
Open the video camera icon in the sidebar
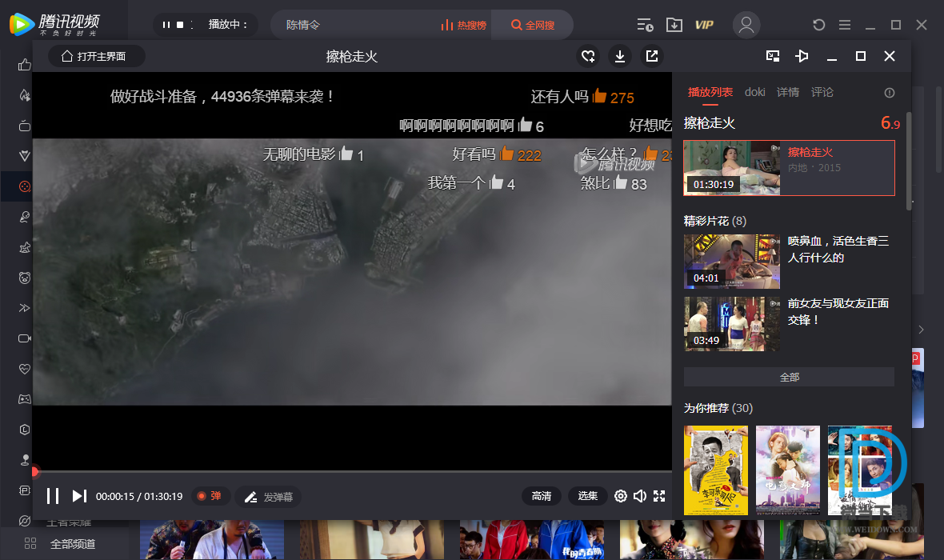coord(25,338)
